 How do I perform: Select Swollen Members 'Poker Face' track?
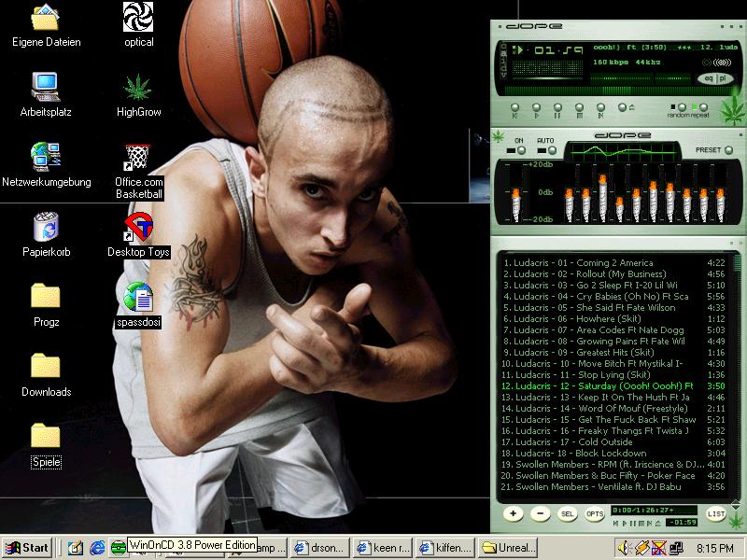614,475
